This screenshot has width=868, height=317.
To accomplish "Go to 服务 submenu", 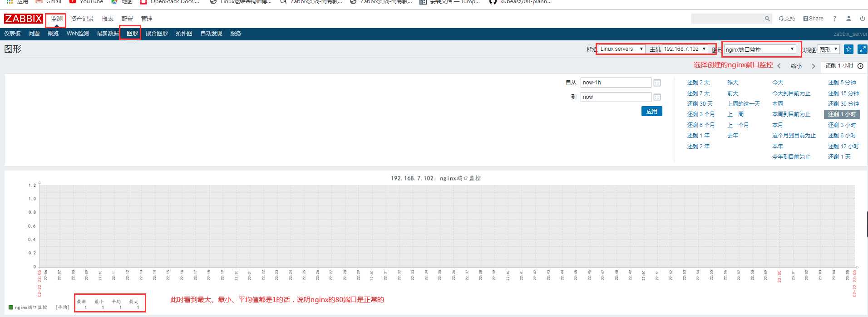I will (x=236, y=34).
